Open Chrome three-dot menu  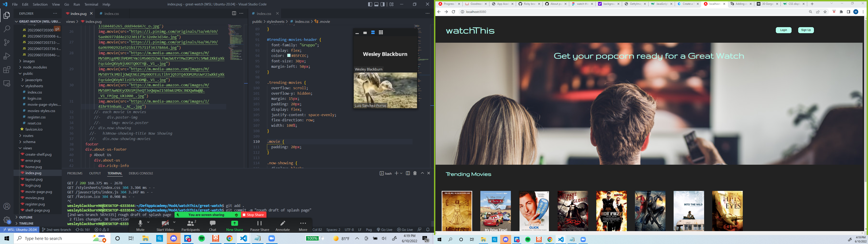coord(863,12)
